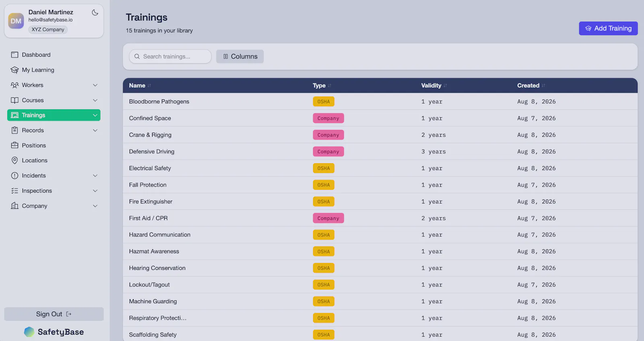Select the Fire Extinguisher row name

click(151, 201)
